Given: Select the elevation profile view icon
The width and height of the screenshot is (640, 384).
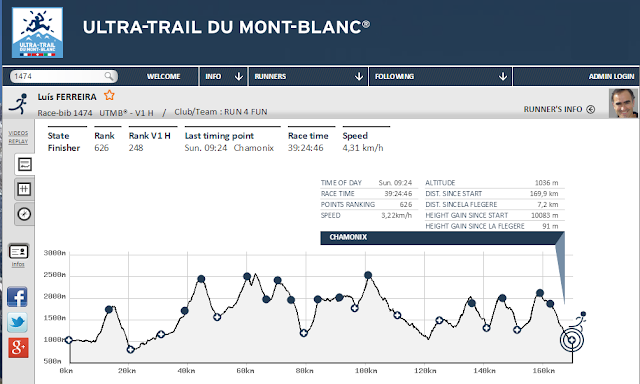Looking at the screenshot, I should [24, 164].
